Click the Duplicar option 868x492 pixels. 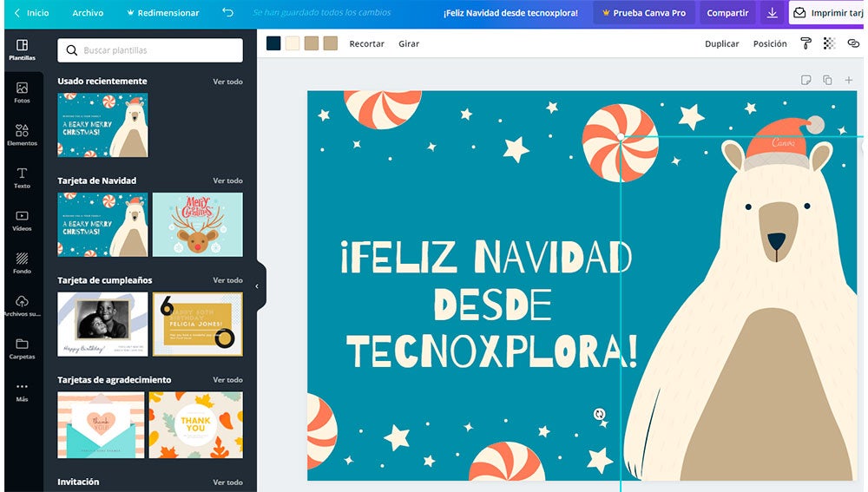(x=721, y=43)
